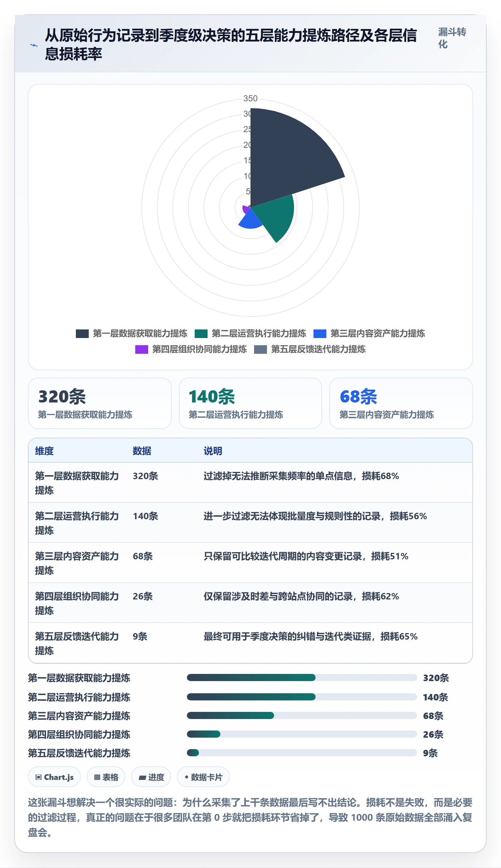
Task: Click the 说明 column header
Action: (213, 451)
